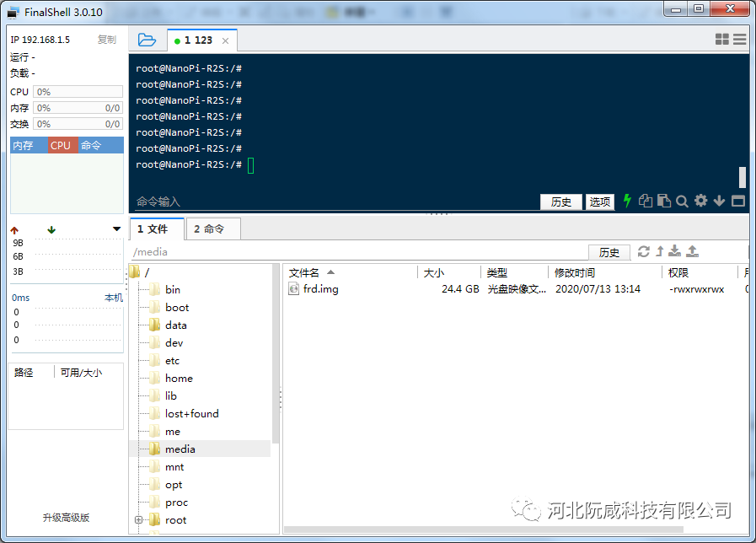Toggle terminal fullscreen with the window icon
756x543 pixels.
(x=737, y=201)
